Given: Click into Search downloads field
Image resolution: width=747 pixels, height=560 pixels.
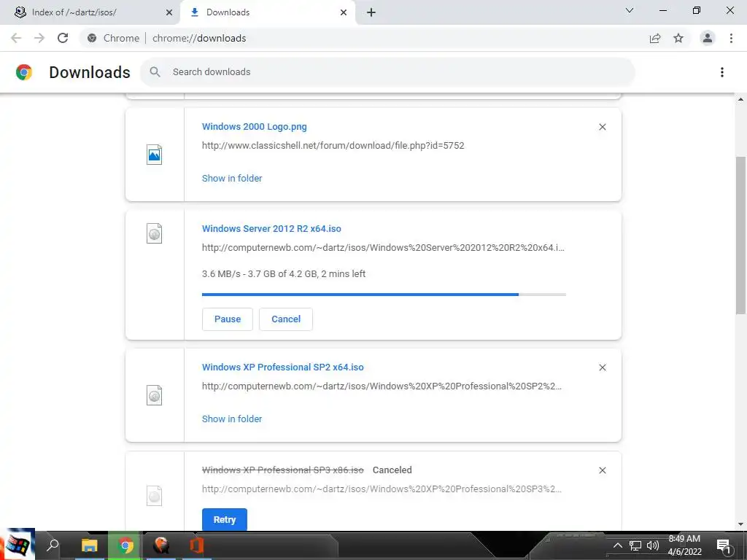Looking at the screenshot, I should click(x=388, y=72).
